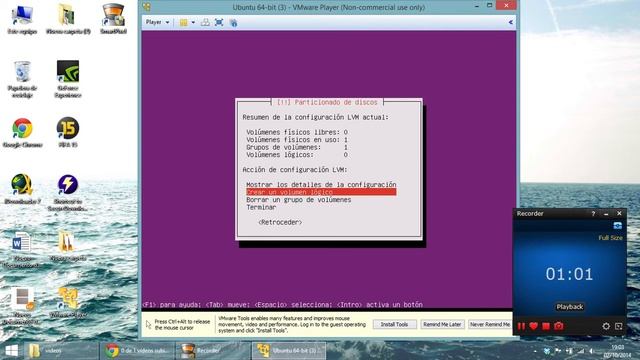The width and height of the screenshot is (640, 360).
Task: Click the Full Size label in Recorder
Action: click(x=611, y=238)
